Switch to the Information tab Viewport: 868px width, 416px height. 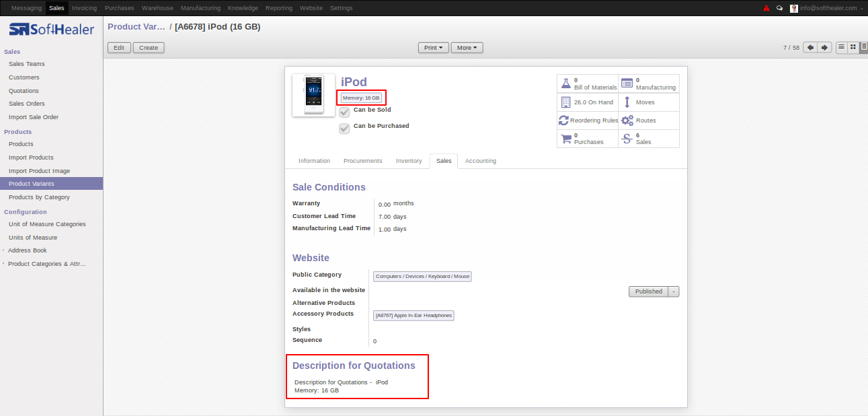[x=315, y=161]
